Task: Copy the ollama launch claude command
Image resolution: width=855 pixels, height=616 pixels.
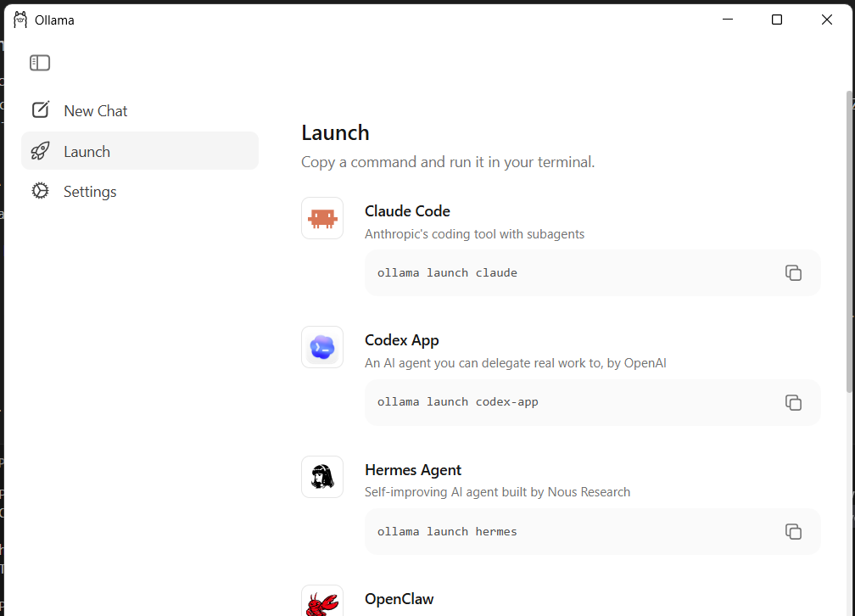Action: point(793,273)
